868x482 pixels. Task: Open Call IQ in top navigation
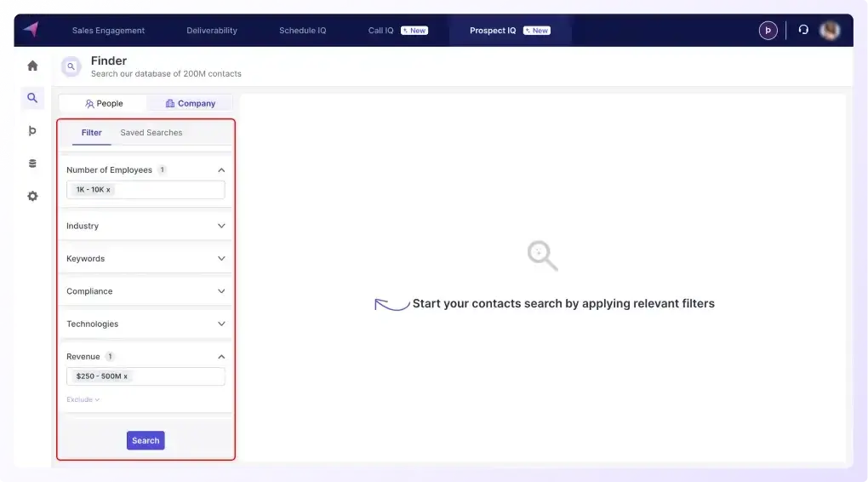(381, 31)
